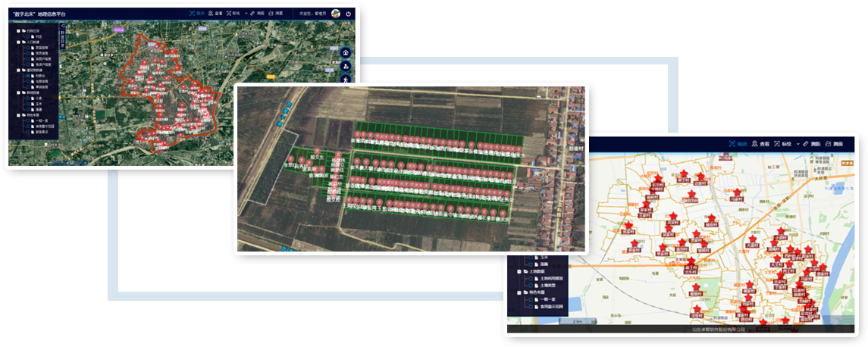Check 家庭信息 layer under 人口数据

28,48
